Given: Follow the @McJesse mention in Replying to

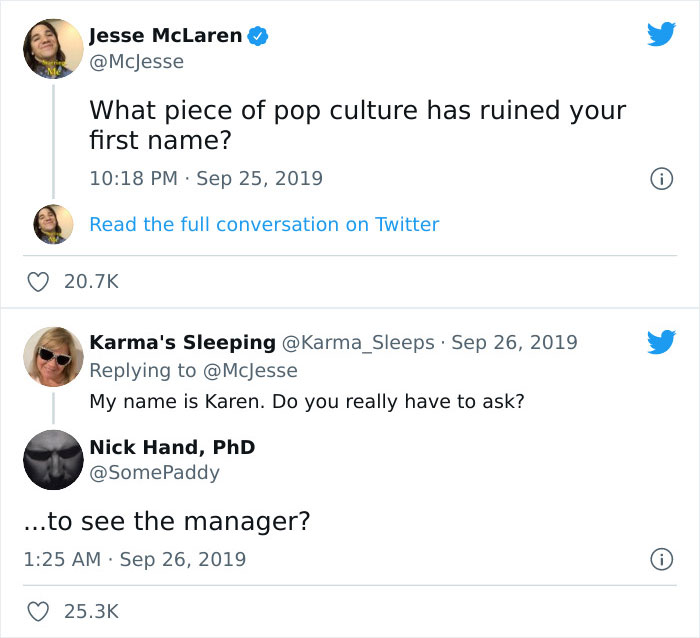Looking at the screenshot, I should coord(250,370).
